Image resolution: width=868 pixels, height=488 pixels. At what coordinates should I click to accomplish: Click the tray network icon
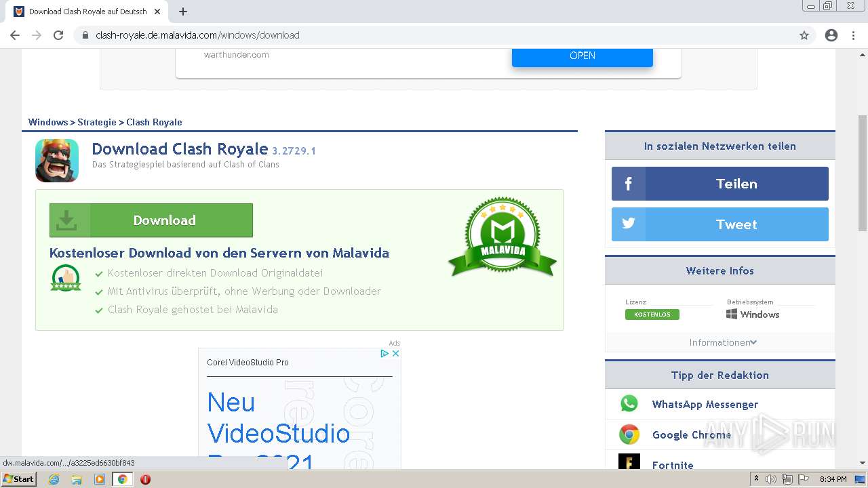787,479
